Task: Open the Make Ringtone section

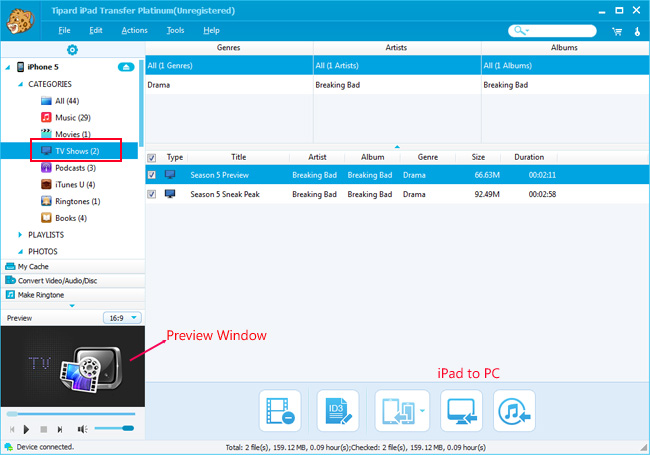Action: 73,295
